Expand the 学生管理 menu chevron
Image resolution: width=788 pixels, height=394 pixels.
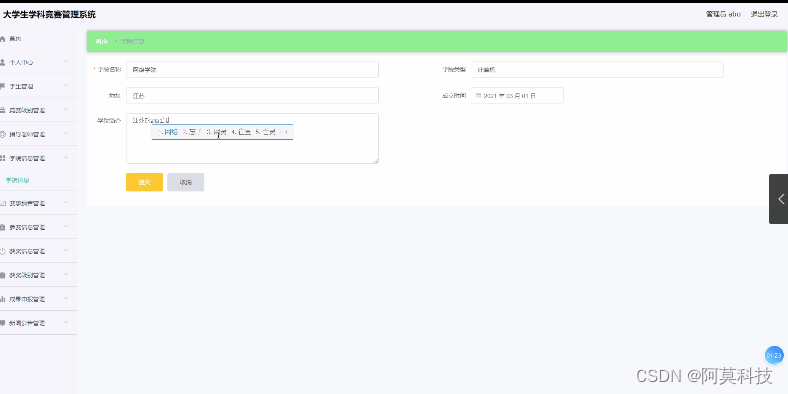pyautogui.click(x=66, y=86)
